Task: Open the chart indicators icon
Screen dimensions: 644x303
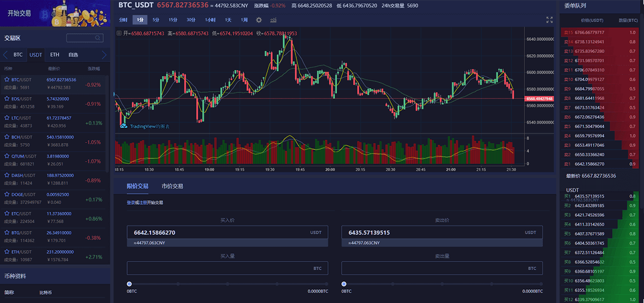Action: (273, 20)
